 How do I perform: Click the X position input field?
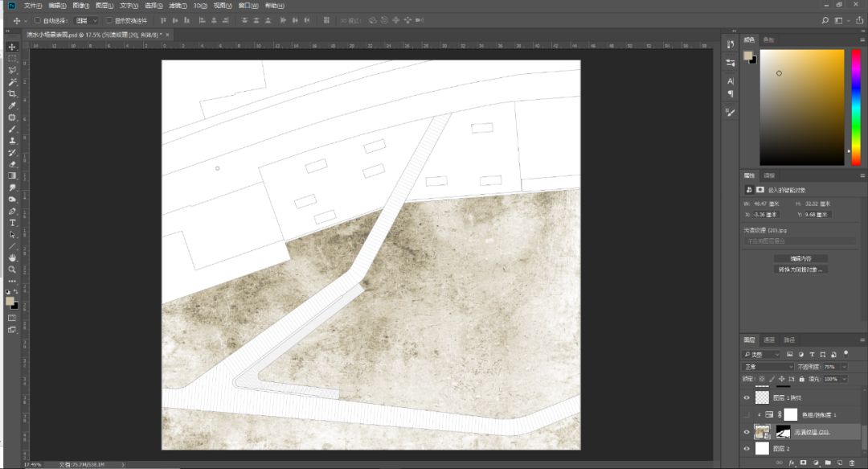point(764,215)
